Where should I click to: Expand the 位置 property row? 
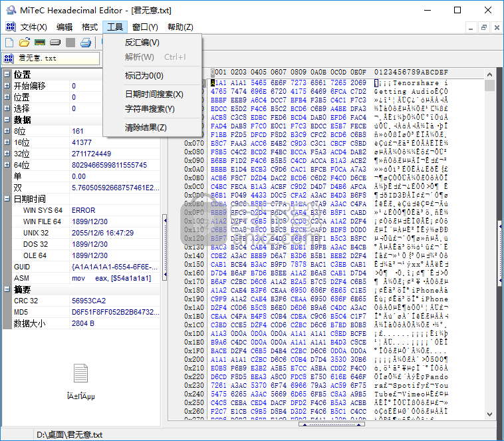7,97
